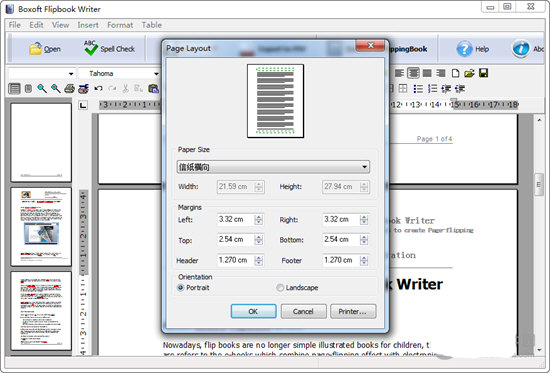Click the document vertical scrollbar handle
This screenshot has width=550, height=373.
point(539,185)
